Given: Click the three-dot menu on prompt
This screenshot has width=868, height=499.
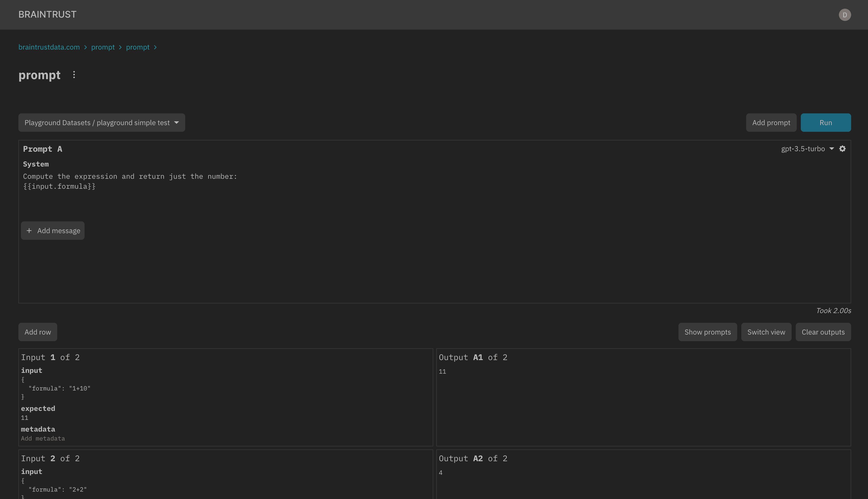Looking at the screenshot, I should coord(74,75).
